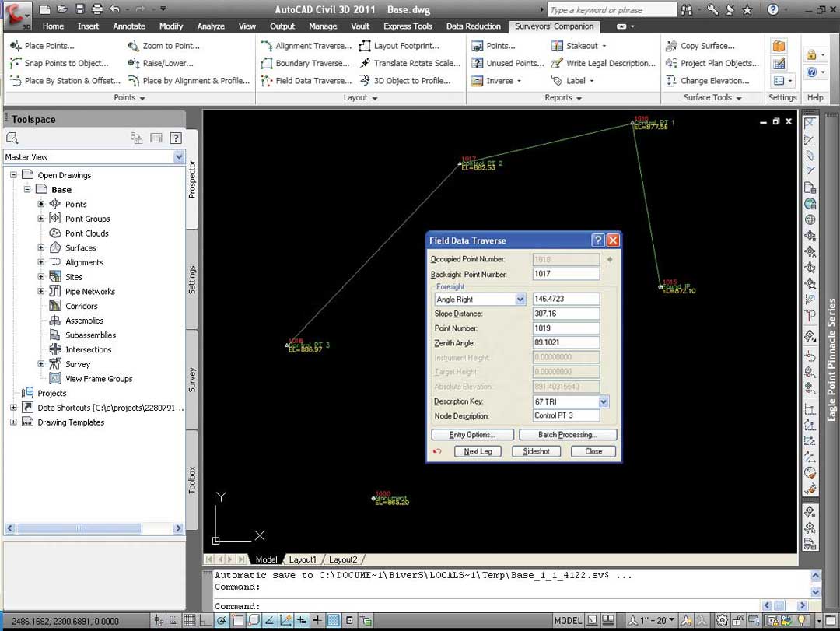Open the Master View dropdown
Screen dimensions: 840x631
pyautogui.click(x=179, y=157)
